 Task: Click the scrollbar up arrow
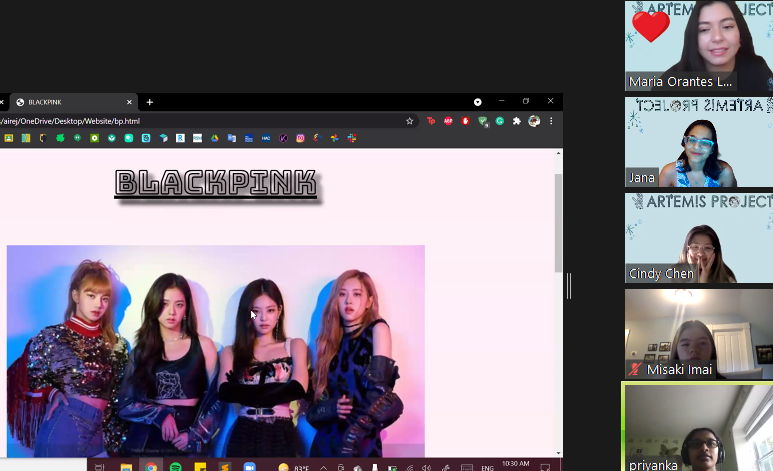558,153
